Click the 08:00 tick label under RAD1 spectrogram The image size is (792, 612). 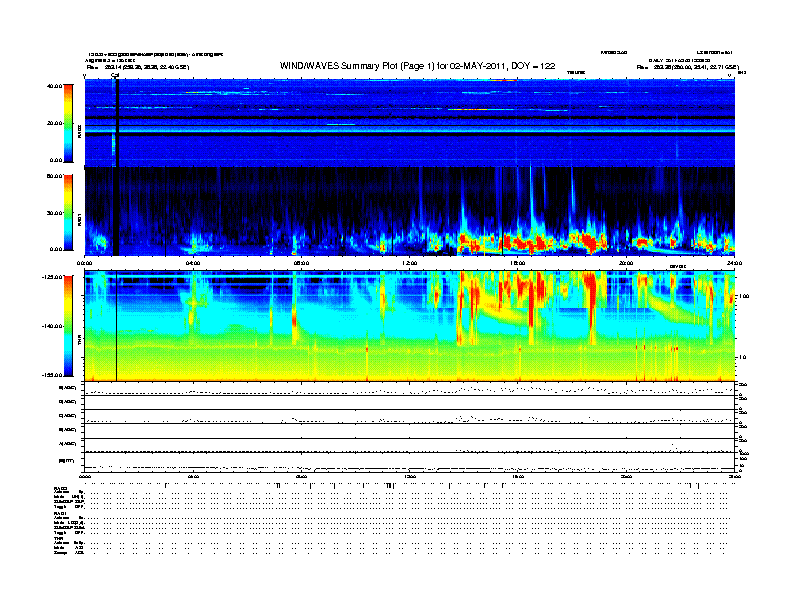tap(301, 263)
